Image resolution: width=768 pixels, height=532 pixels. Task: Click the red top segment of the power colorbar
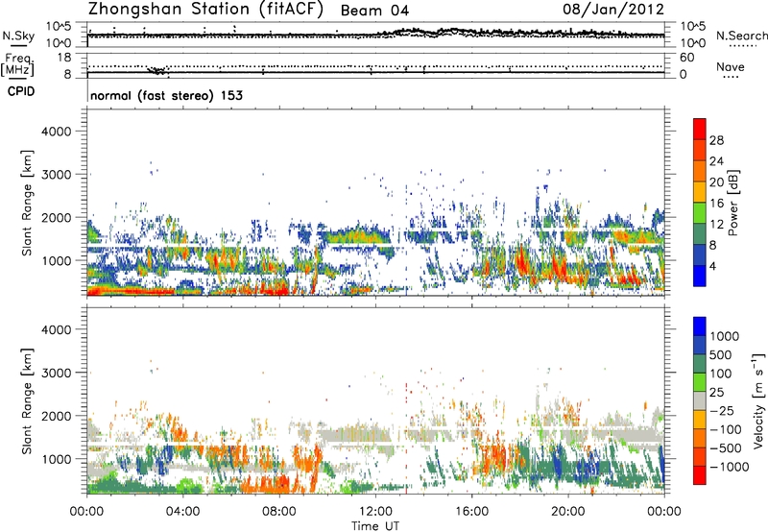click(x=700, y=130)
